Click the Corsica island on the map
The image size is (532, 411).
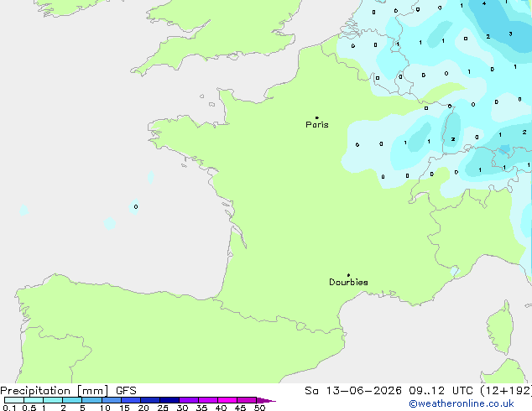pos(500,328)
